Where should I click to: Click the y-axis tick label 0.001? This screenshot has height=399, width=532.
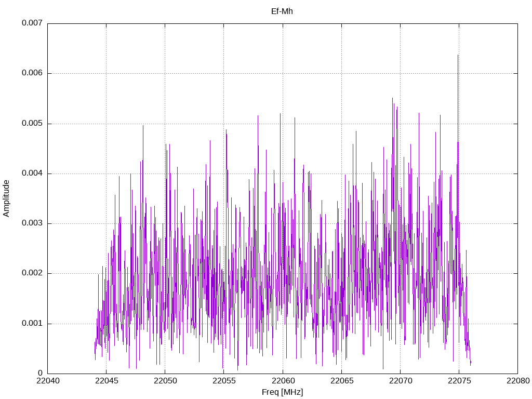coord(32,323)
